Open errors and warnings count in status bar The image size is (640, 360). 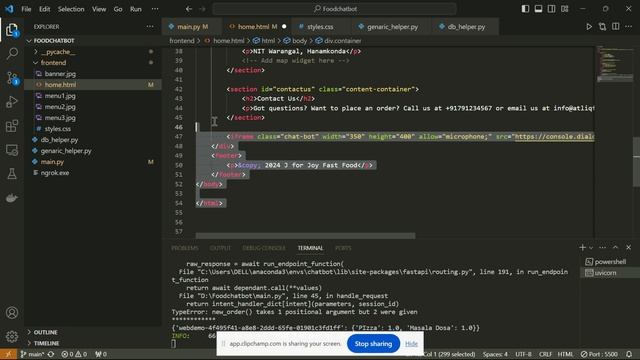point(74,354)
